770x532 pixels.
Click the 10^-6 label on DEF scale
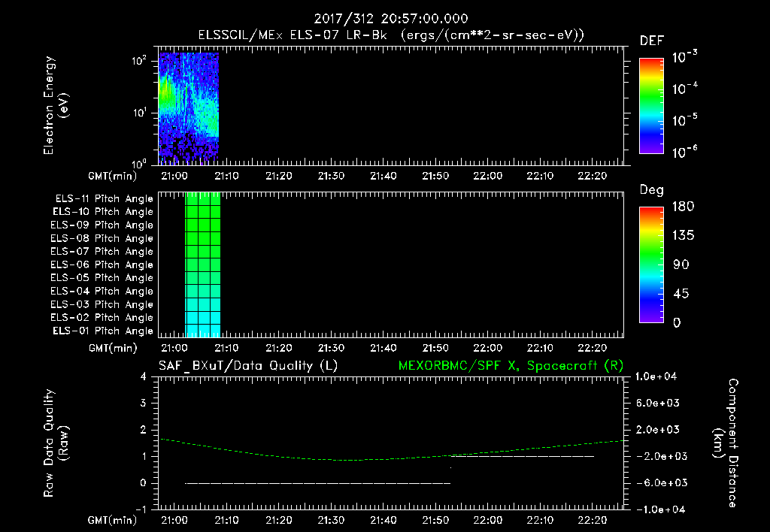coord(684,152)
